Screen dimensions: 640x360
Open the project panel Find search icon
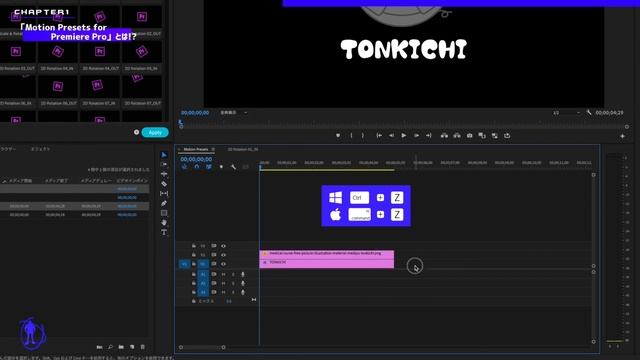[x=110, y=347]
